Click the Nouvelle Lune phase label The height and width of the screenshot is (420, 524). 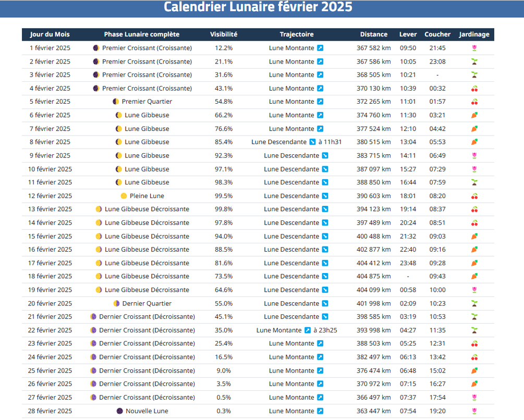147,411
